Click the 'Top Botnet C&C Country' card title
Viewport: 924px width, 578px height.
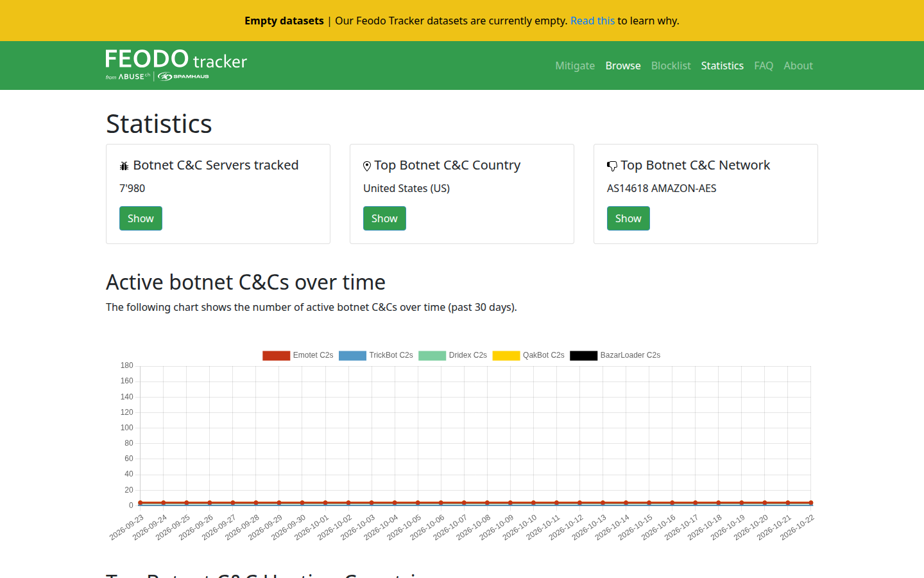447,165
